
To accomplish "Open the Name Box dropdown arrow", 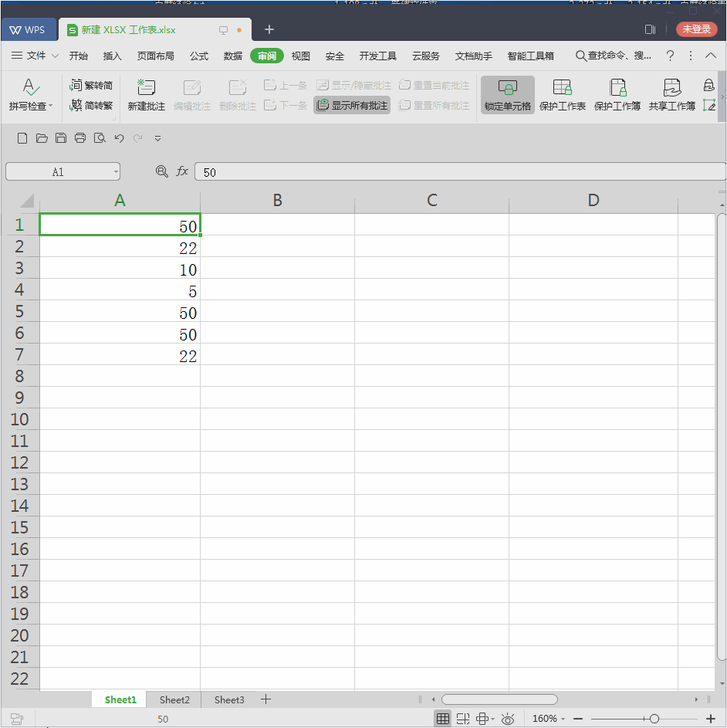I will pyautogui.click(x=116, y=172).
